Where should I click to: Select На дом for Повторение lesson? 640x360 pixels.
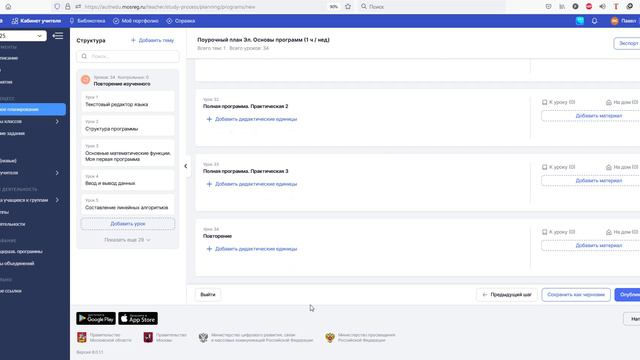[622, 232]
